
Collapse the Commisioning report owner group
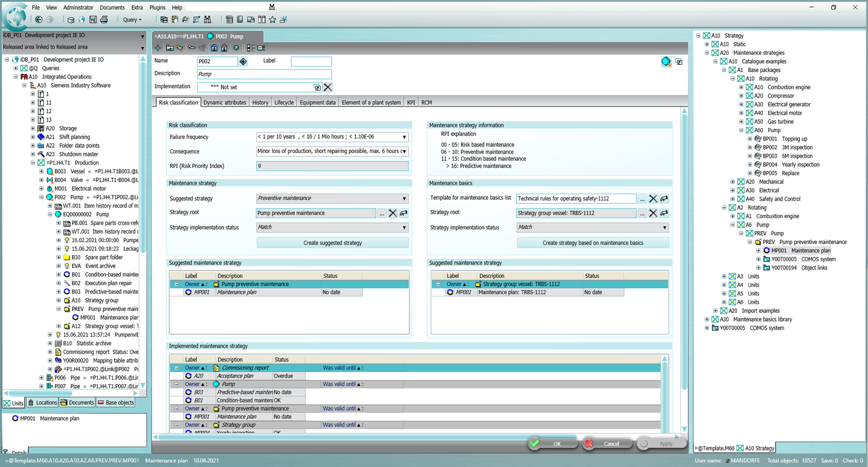(177, 368)
